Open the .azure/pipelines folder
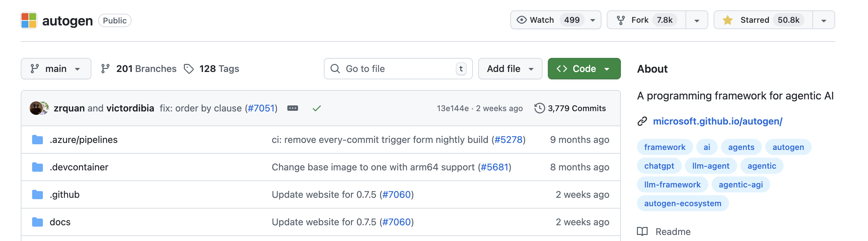The height and width of the screenshot is (241, 868). click(x=84, y=140)
